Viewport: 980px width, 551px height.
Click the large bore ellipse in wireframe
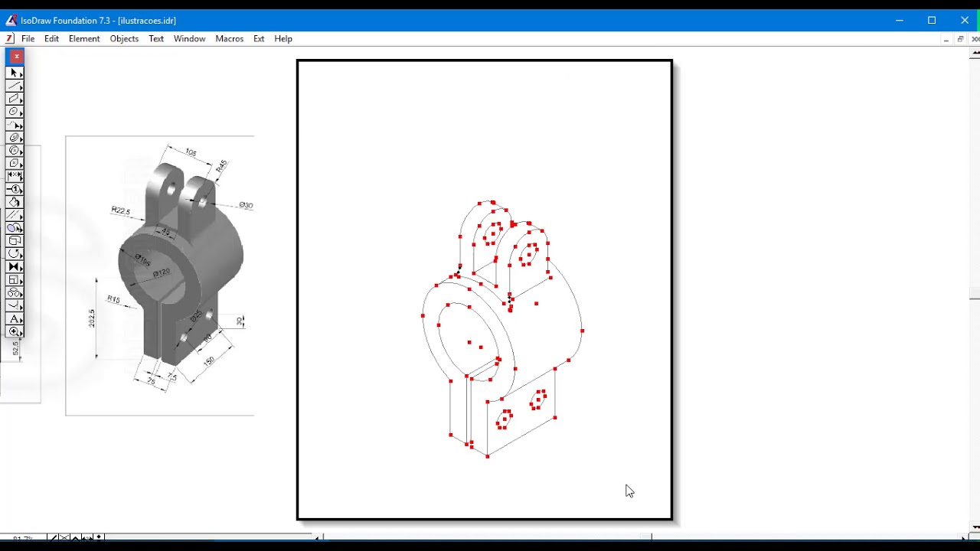pyautogui.click(x=467, y=341)
